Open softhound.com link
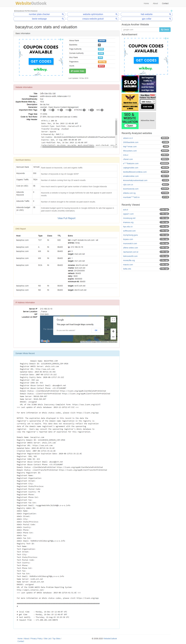Image resolution: width=186 pixels, height=644 pixels. (129, 231)
